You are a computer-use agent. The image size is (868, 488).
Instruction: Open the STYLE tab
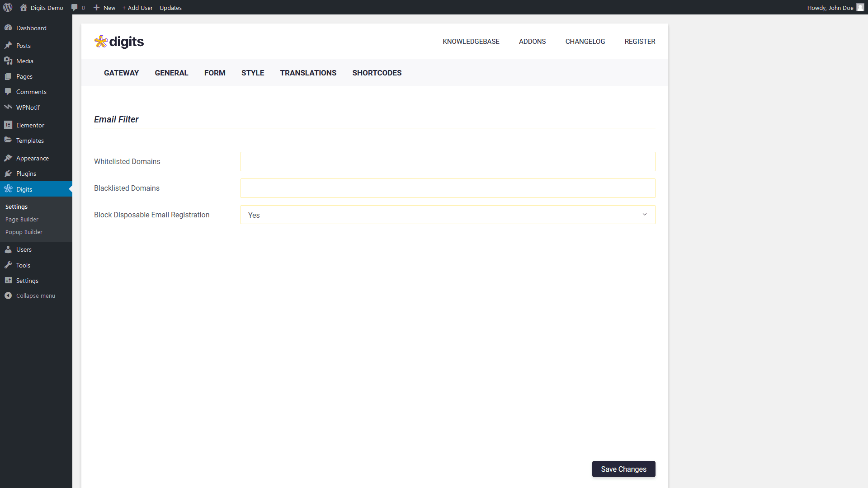coord(253,73)
